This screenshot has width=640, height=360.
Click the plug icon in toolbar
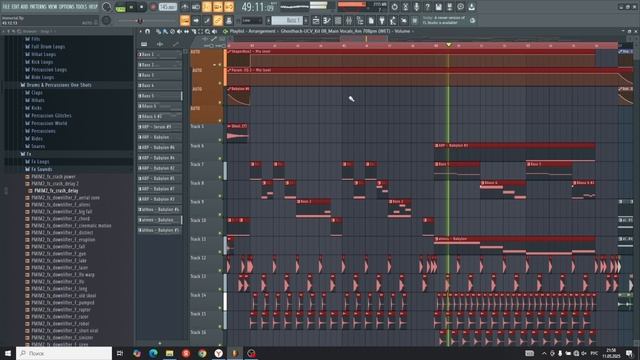point(382,20)
